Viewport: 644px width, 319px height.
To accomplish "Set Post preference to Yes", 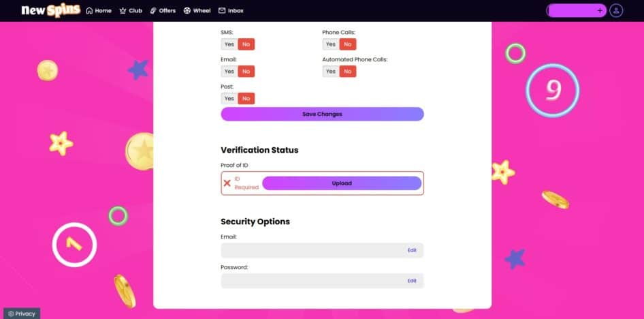I will tap(229, 99).
